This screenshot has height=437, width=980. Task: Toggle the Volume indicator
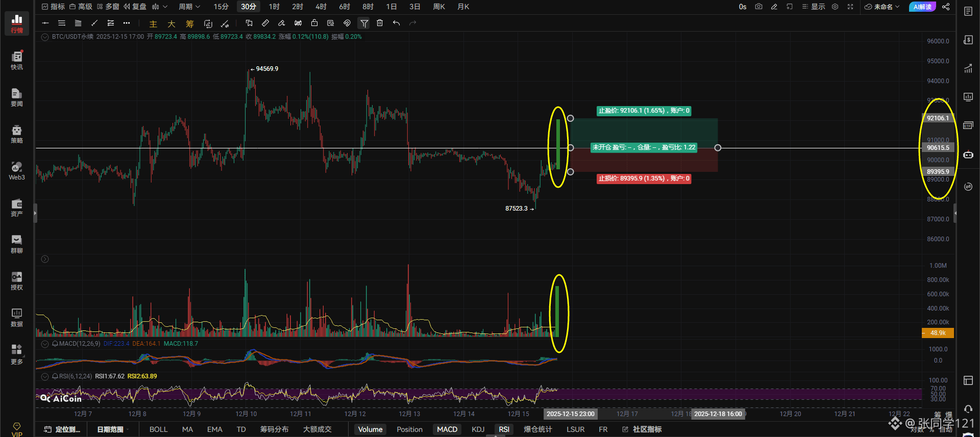click(x=370, y=429)
